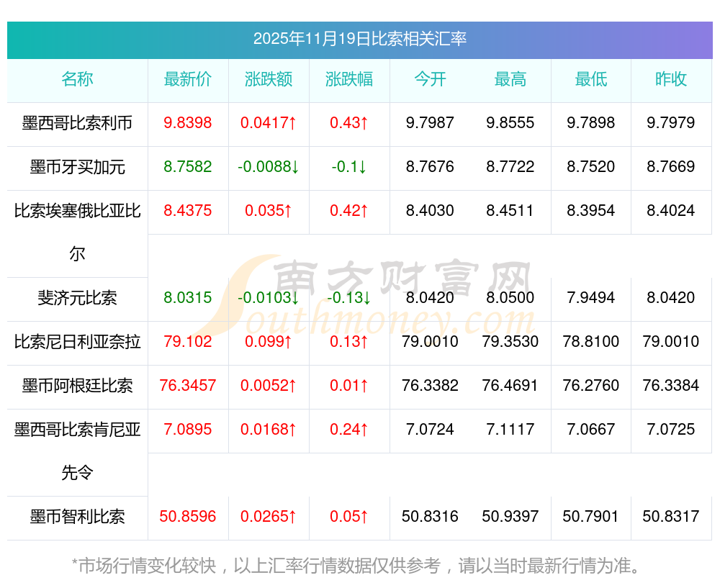The height and width of the screenshot is (588, 720).
Task: Click high value 8.4511
Action: (510, 211)
